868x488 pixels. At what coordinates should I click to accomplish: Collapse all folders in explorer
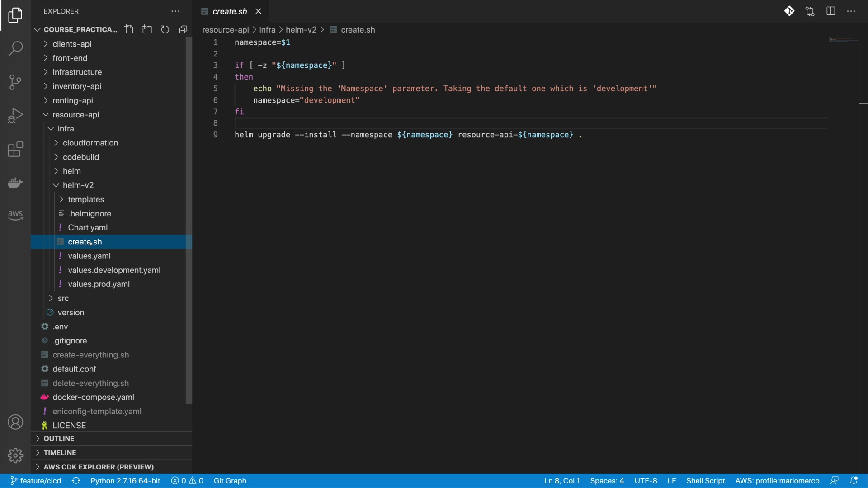pyautogui.click(x=183, y=29)
